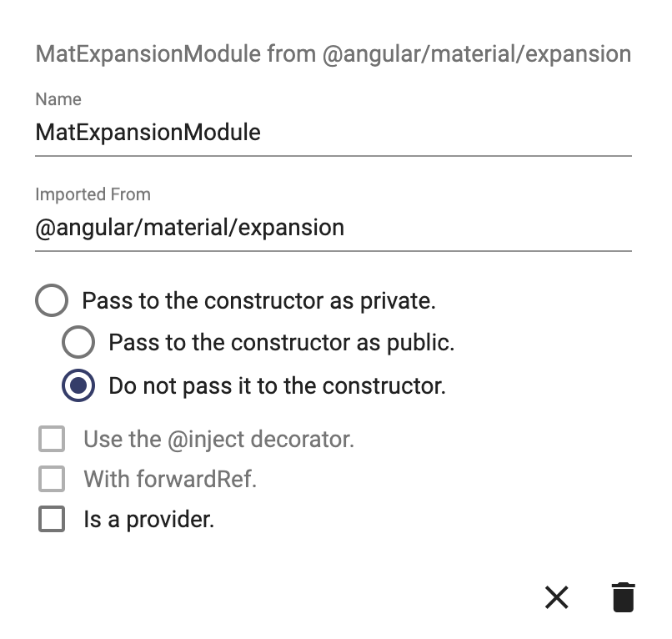
Task: Click the 'Is a provider.' label text
Action: (x=148, y=520)
